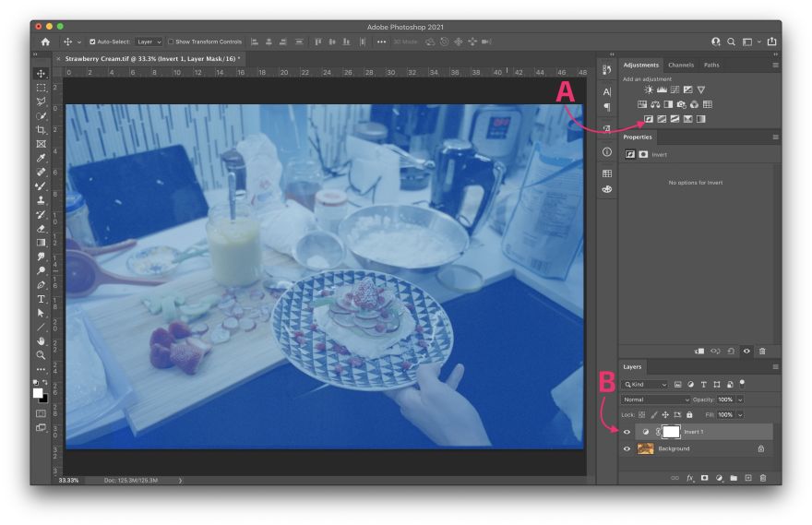Add a Levels adjustment
Viewport: 812px width, 525px height.
(662, 89)
